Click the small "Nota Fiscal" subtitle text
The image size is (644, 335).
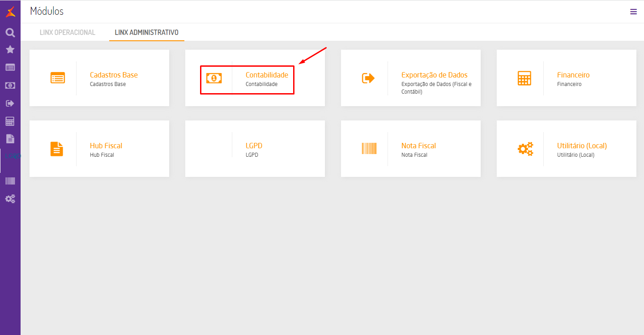[x=414, y=155]
